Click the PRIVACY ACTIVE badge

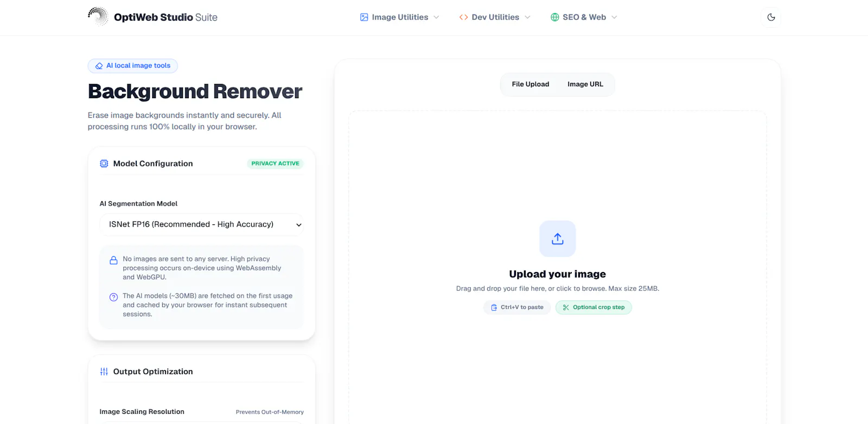tap(275, 163)
